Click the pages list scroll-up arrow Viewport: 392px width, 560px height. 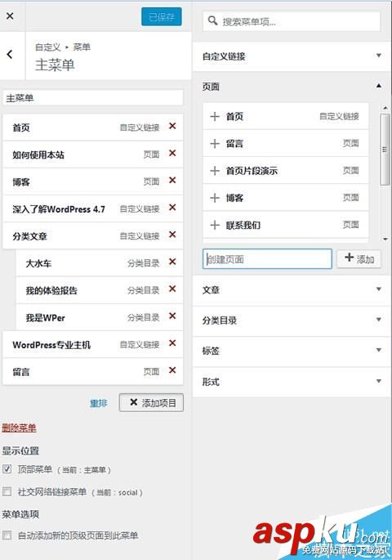click(x=385, y=107)
